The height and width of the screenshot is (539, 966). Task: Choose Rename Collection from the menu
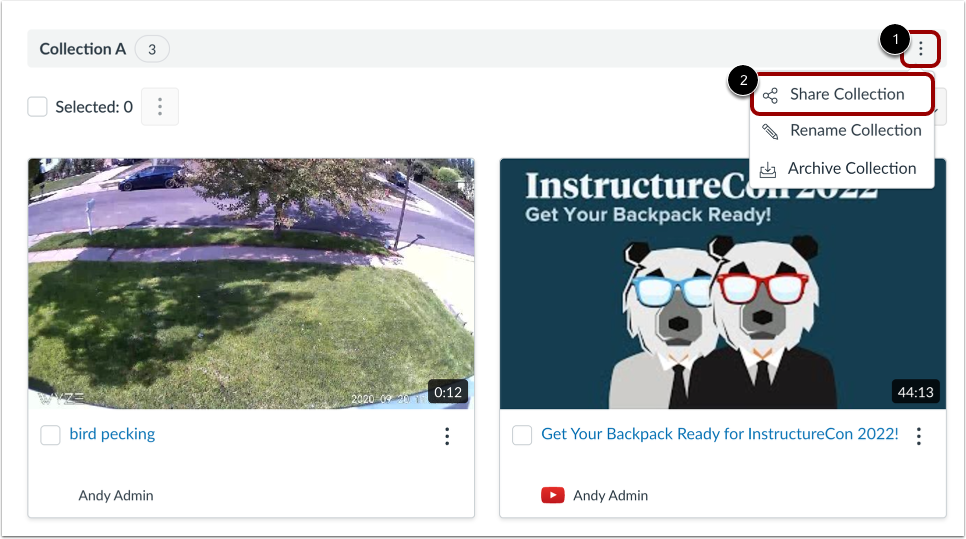[x=842, y=131]
